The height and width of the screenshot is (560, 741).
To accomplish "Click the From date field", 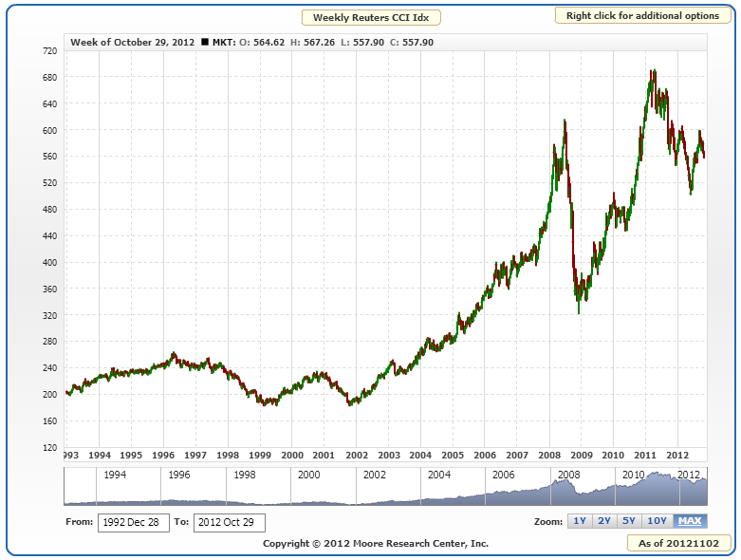I will click(x=133, y=522).
